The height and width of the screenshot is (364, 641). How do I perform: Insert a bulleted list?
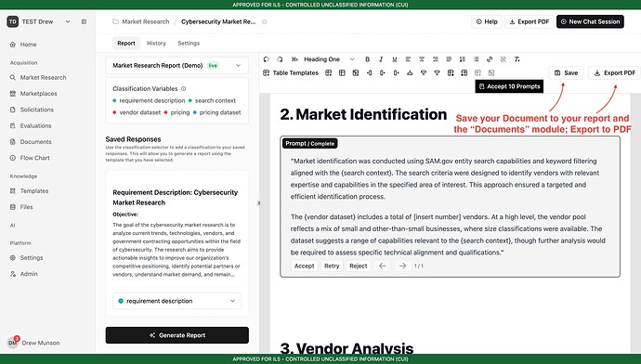pyautogui.click(x=476, y=59)
